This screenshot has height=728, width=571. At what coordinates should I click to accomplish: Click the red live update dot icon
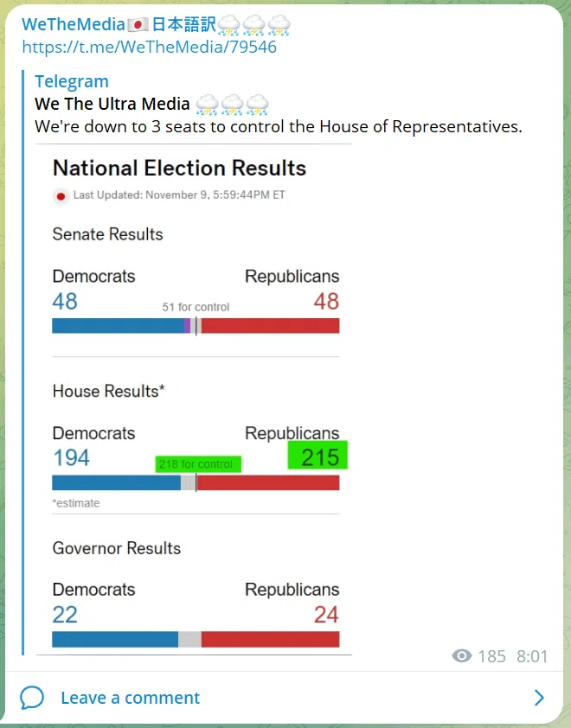point(61,196)
